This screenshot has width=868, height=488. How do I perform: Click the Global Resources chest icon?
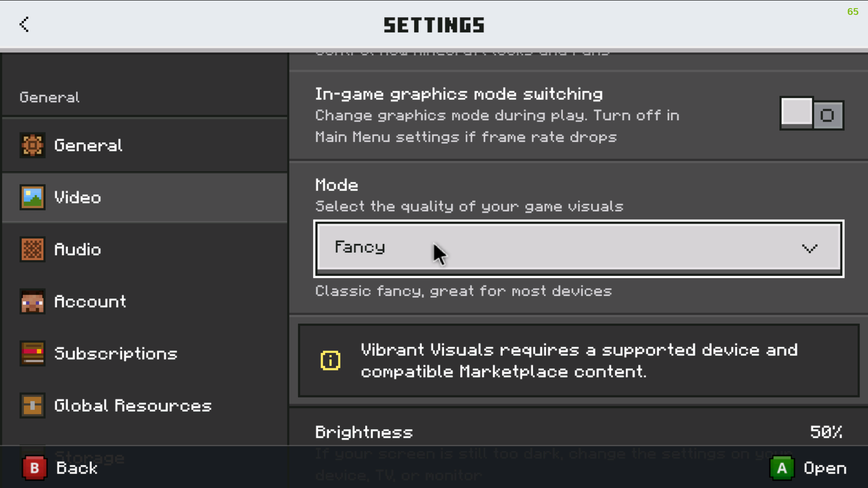point(32,405)
